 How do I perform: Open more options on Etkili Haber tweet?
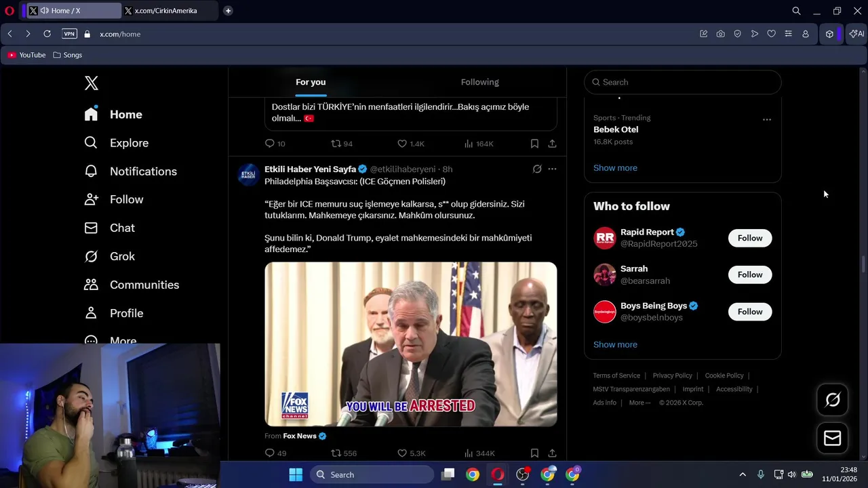click(x=552, y=169)
